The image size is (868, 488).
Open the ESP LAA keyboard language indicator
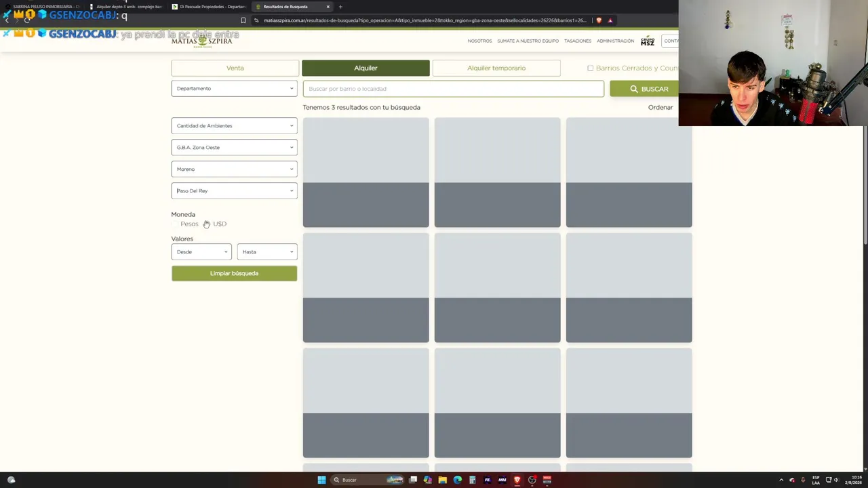point(816,480)
